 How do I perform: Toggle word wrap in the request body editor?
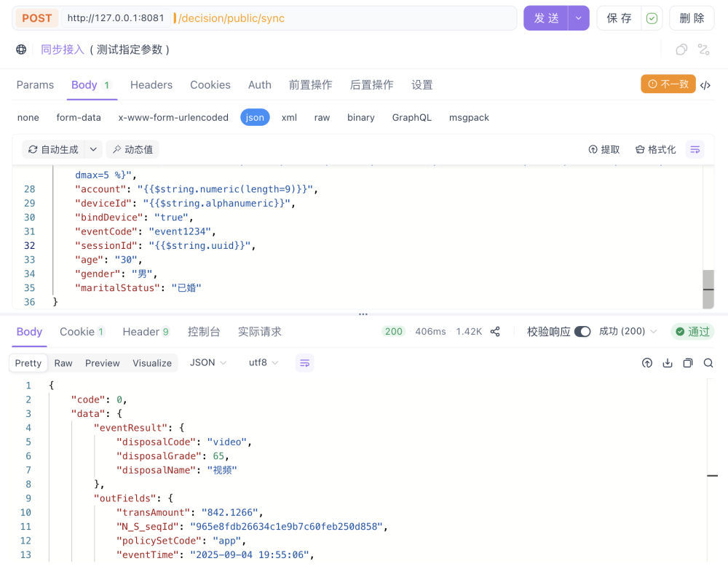point(695,149)
